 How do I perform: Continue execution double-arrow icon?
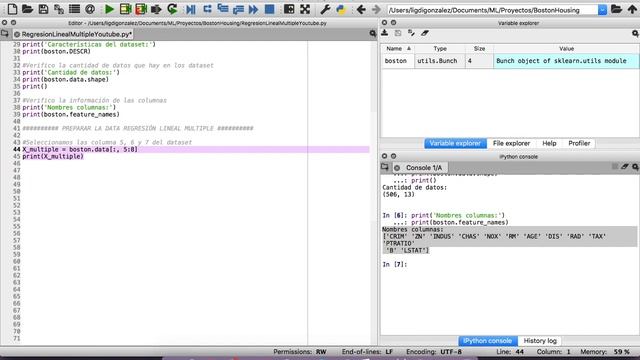(253, 9)
